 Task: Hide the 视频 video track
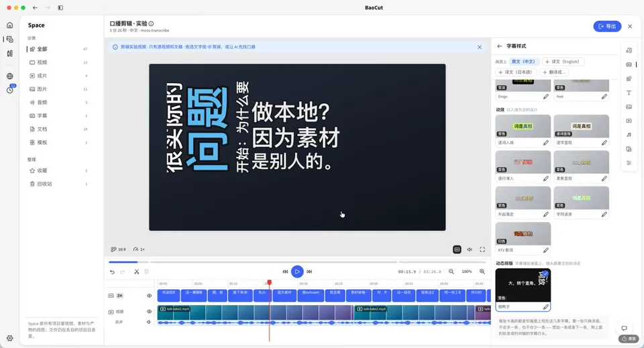click(x=149, y=312)
